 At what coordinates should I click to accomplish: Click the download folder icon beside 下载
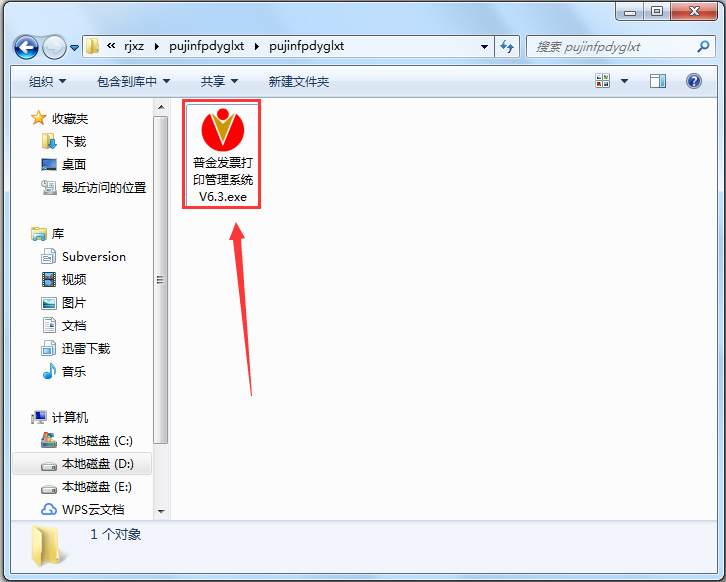click(x=49, y=141)
